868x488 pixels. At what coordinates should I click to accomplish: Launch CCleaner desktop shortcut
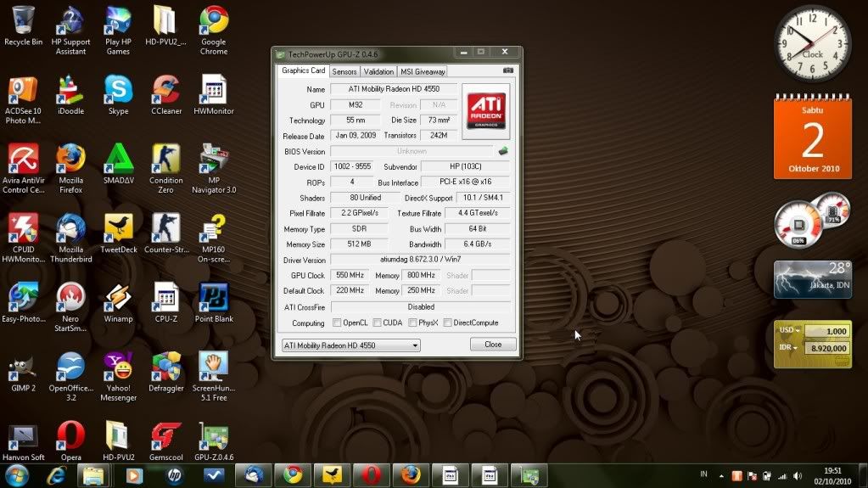click(166, 95)
